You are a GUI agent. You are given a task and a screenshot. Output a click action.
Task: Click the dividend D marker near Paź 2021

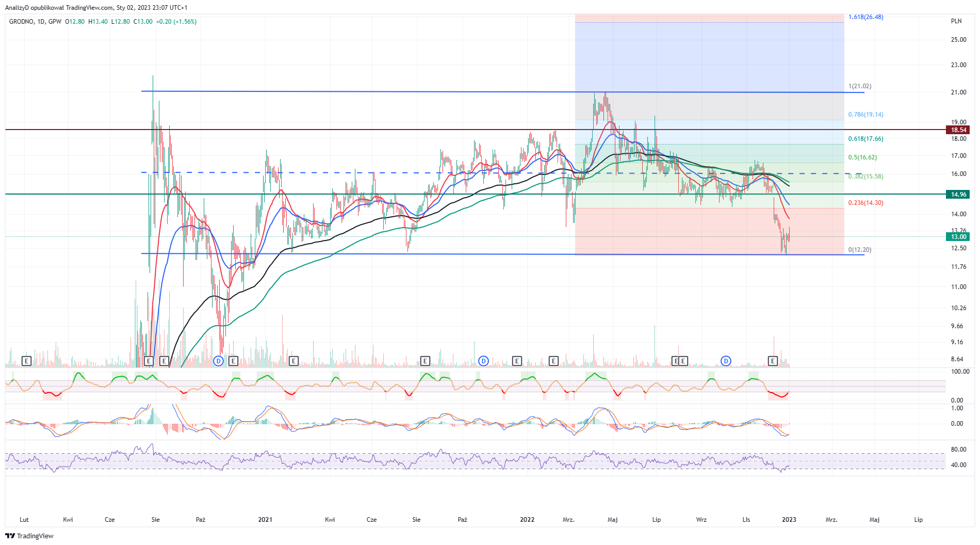(x=483, y=361)
